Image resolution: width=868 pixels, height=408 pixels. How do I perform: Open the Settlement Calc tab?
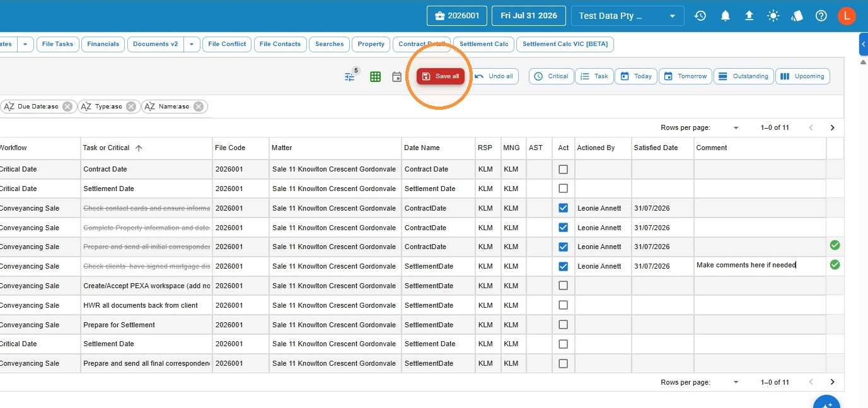[x=484, y=44]
